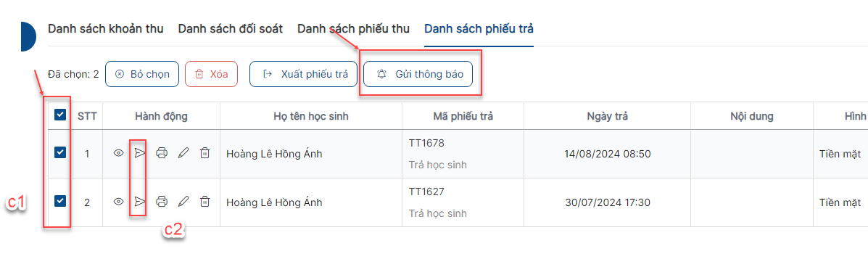Print receipt TT1627 with printer icon

click(x=162, y=202)
